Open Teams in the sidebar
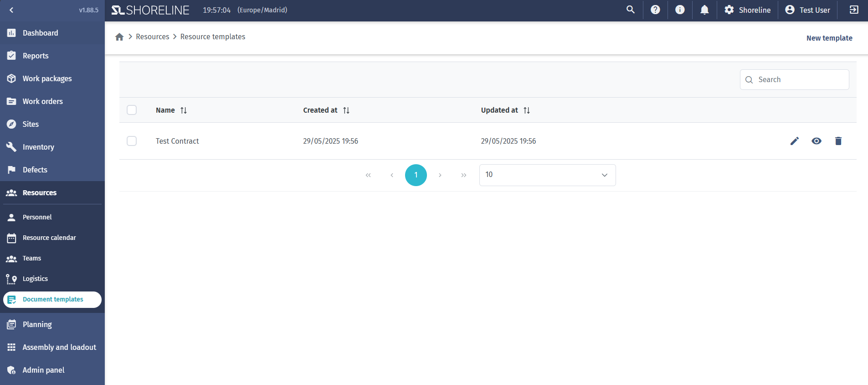Viewport: 868px width, 385px height. pyautogui.click(x=52, y=258)
